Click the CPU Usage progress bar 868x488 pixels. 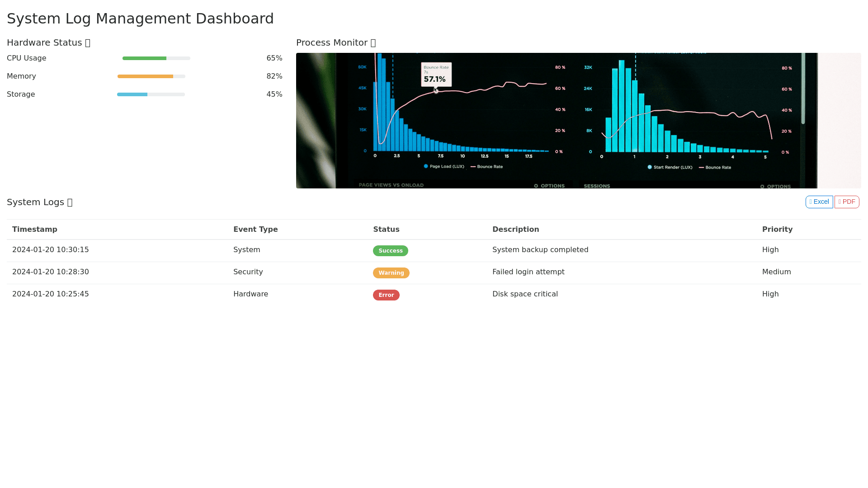(156, 58)
